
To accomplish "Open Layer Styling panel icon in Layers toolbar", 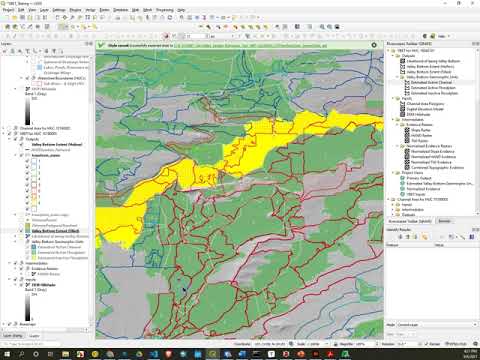I will click(5, 51).
